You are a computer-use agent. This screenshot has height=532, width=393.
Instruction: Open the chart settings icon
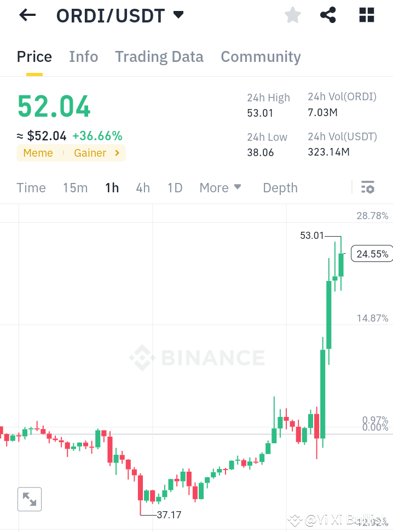pyautogui.click(x=367, y=187)
